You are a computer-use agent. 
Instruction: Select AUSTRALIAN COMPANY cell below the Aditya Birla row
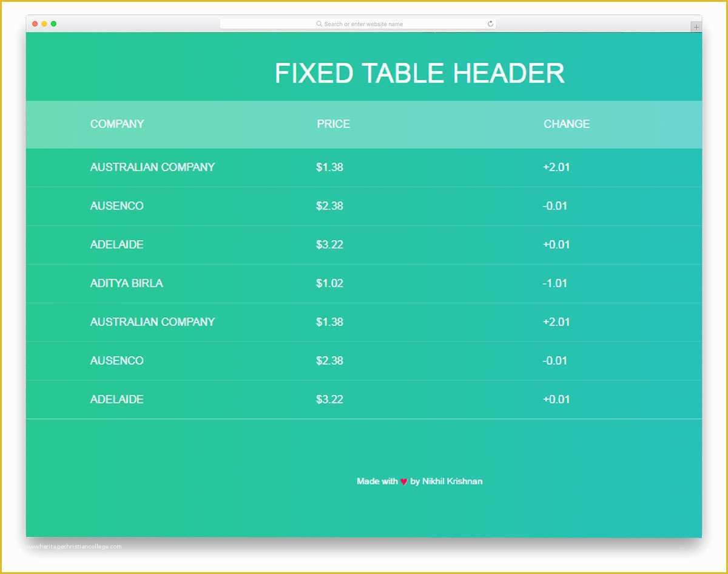pos(152,322)
